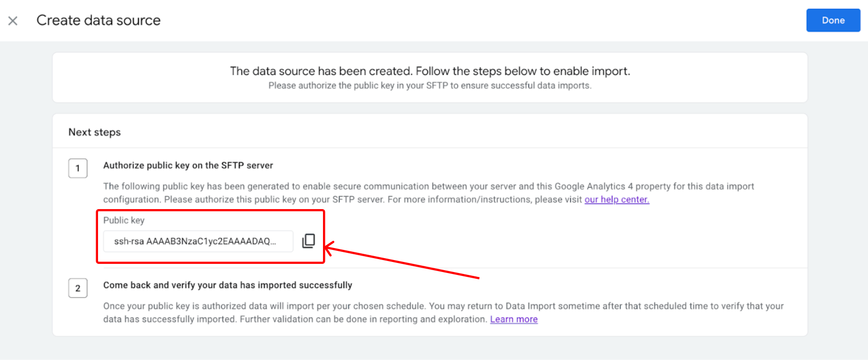This screenshot has height=360, width=868.
Task: Copy the public key to clipboard
Action: pos(309,241)
